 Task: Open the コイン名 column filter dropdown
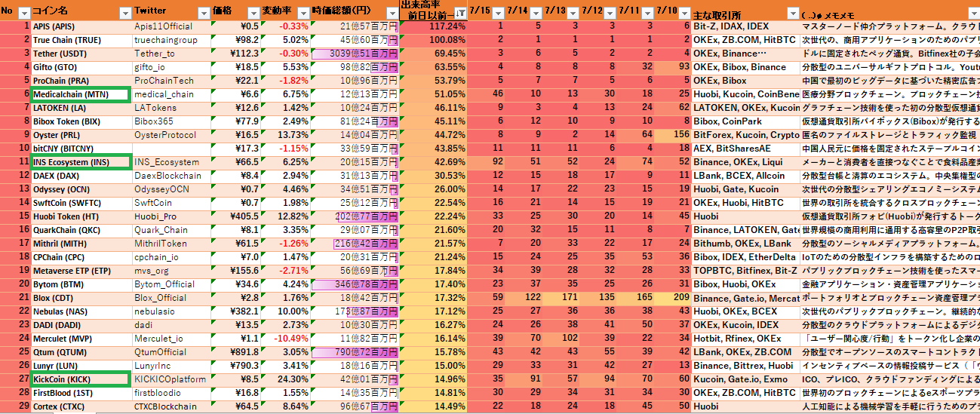[124, 13]
